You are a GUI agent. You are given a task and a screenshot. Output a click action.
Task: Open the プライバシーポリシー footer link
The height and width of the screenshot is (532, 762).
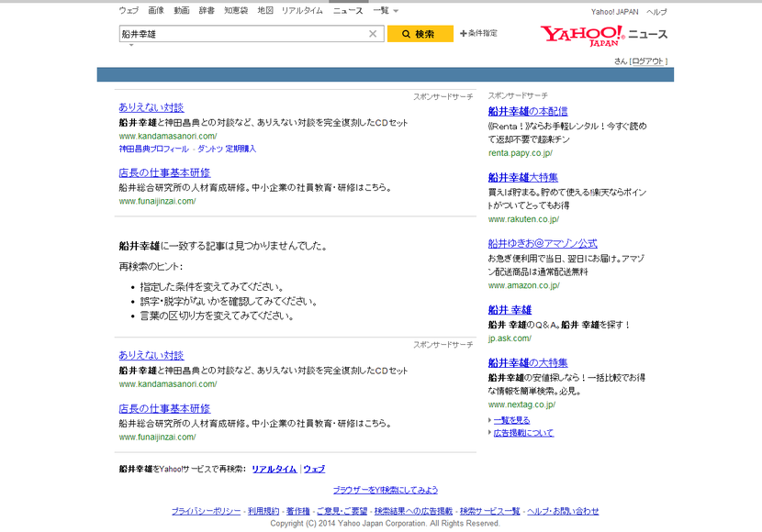[x=206, y=511]
